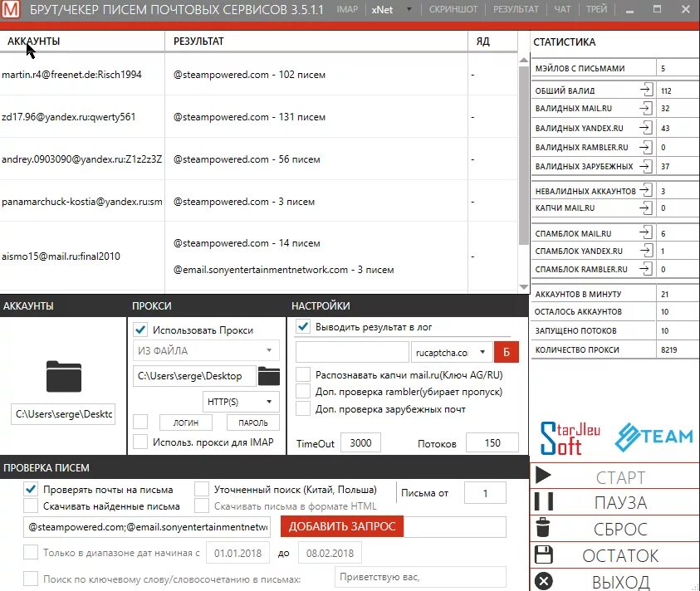Open the rucaptcha service dropdown
The image size is (700, 591).
(452, 352)
